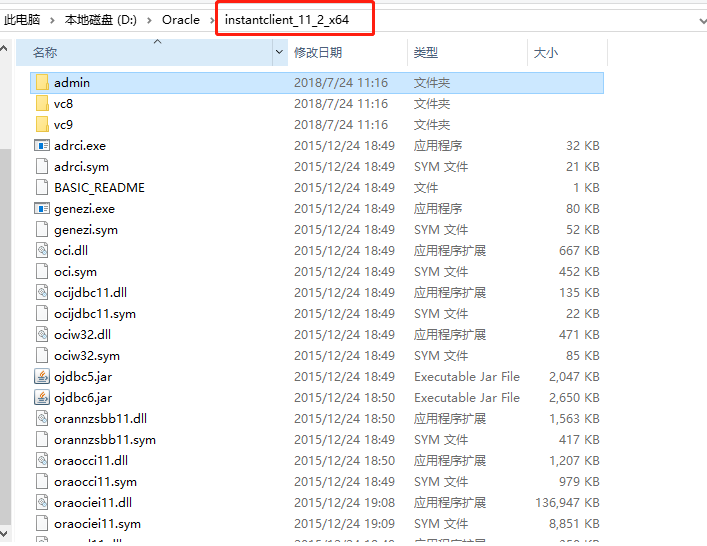Viewport: 707px width, 546px height.
Task: Select the ociw32.dll file name
Action: pyautogui.click(x=82, y=335)
